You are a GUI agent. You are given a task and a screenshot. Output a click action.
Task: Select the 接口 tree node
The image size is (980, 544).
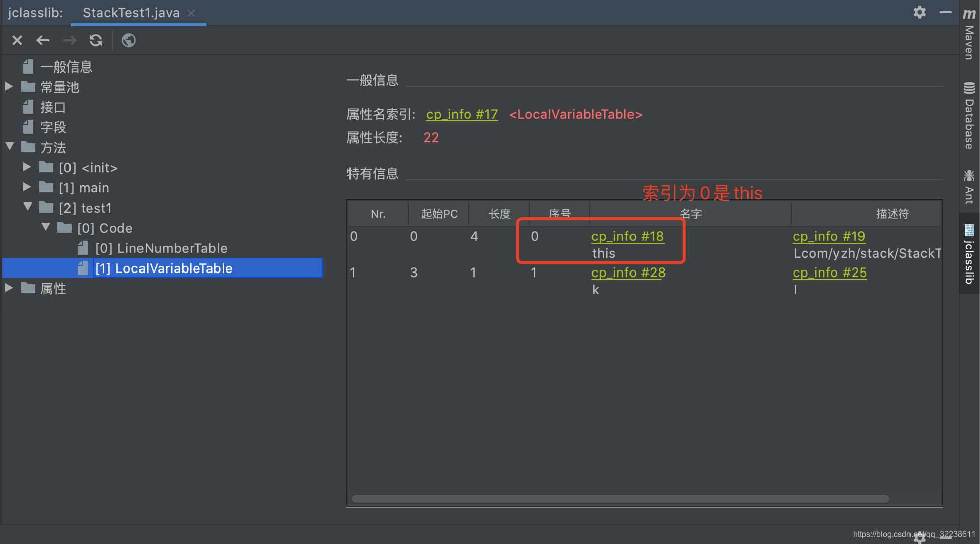coord(53,107)
